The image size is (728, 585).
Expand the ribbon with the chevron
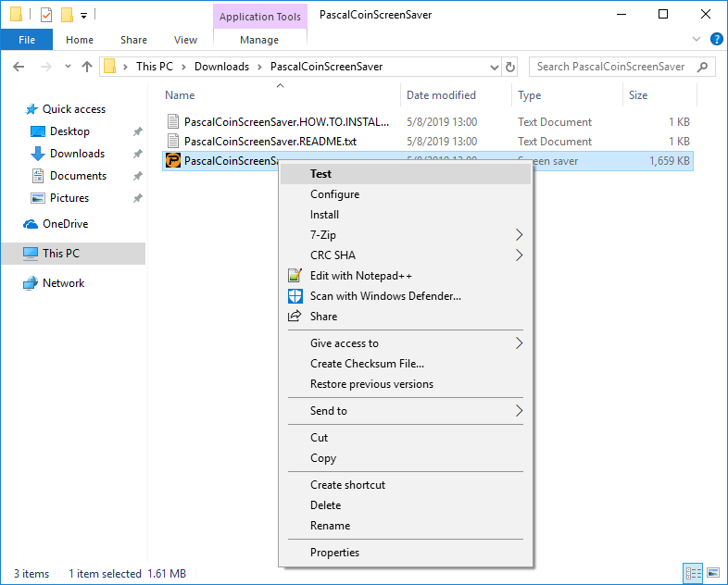697,39
